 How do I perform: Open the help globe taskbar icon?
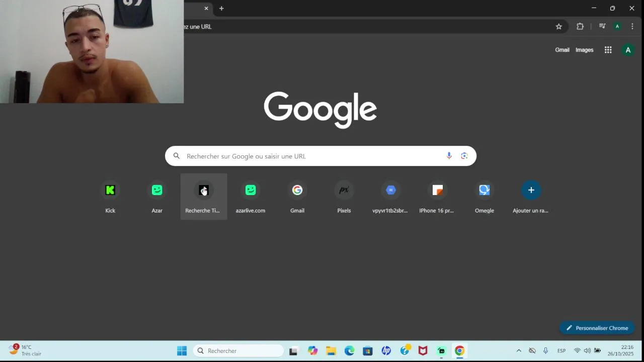(405, 350)
